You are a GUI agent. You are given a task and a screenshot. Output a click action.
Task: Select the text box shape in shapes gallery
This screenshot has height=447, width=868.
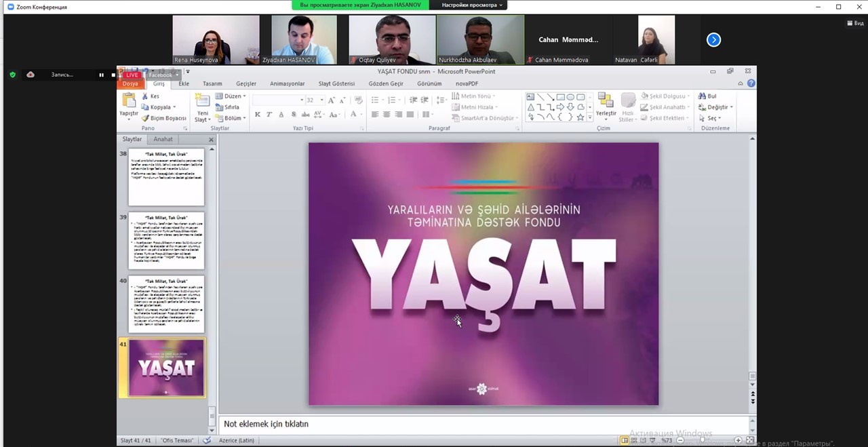point(531,97)
